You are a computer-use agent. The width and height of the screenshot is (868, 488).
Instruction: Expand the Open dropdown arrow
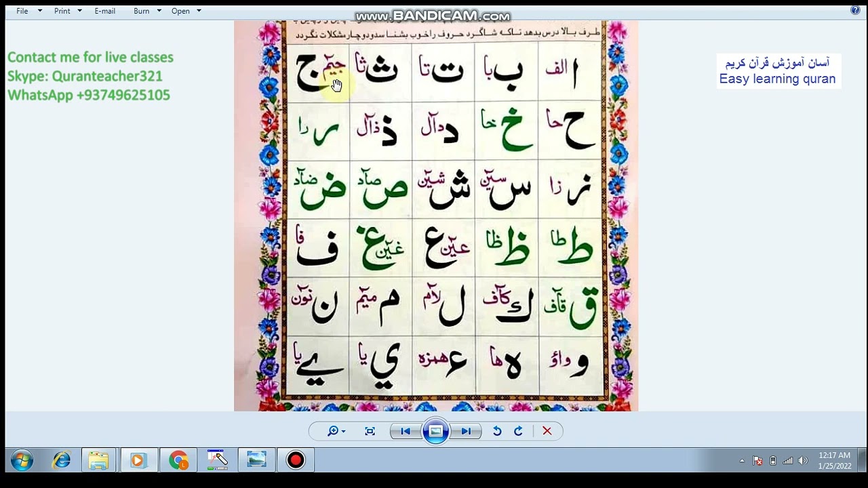199,11
